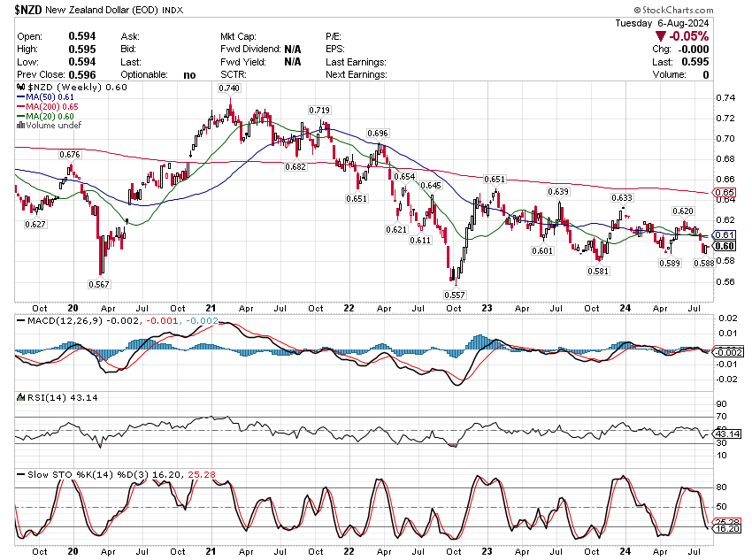752x560 pixels.
Task: Click the © StockCharts.com watermark
Action: (x=698, y=8)
